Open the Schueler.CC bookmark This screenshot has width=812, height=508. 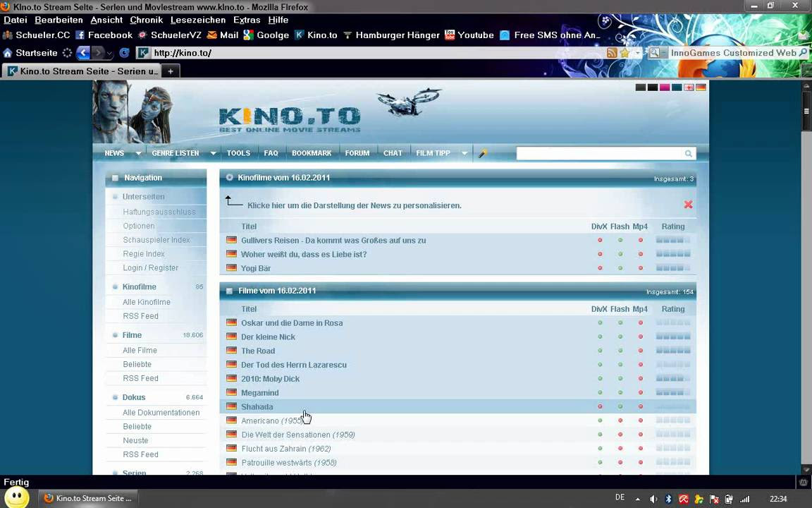pyautogui.click(x=36, y=35)
